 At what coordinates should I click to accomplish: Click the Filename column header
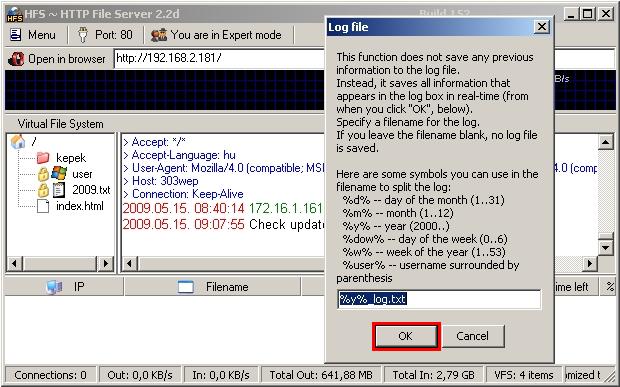[213, 287]
